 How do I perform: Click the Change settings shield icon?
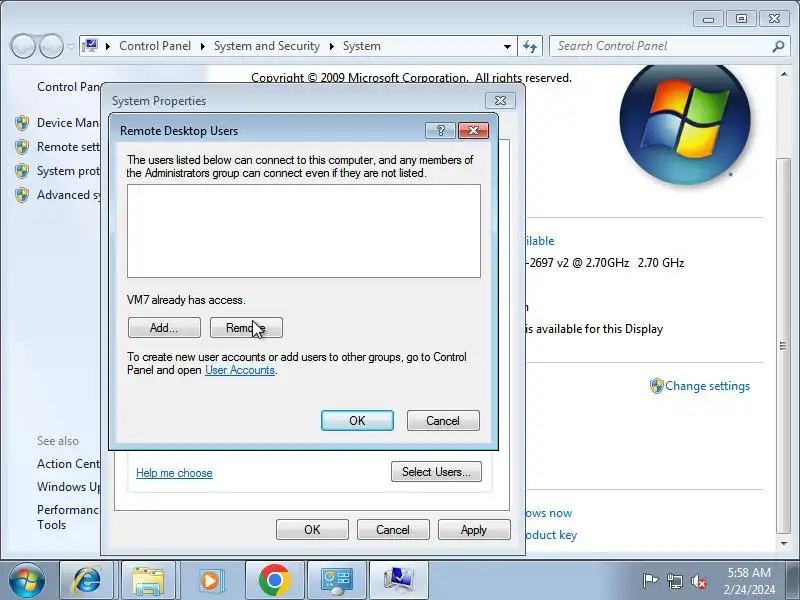point(656,386)
